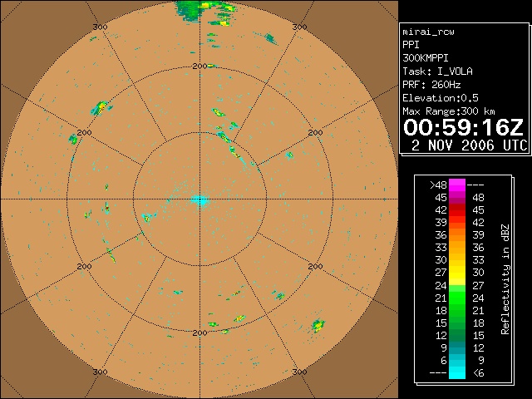Click the '200' label on the south radial
The height and width of the screenshot is (399, 532).
click(199, 333)
